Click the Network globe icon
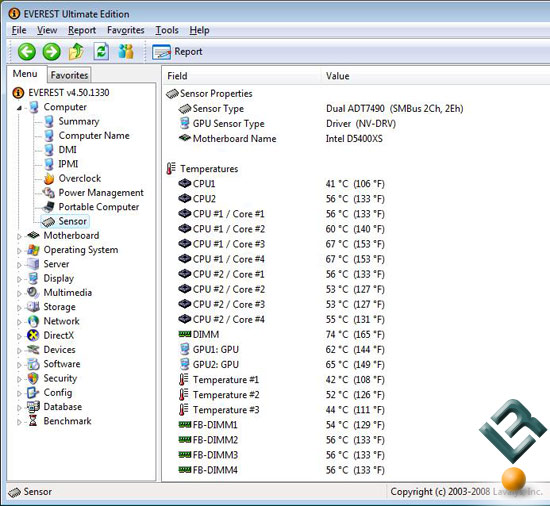This screenshot has width=550, height=506. (33, 321)
